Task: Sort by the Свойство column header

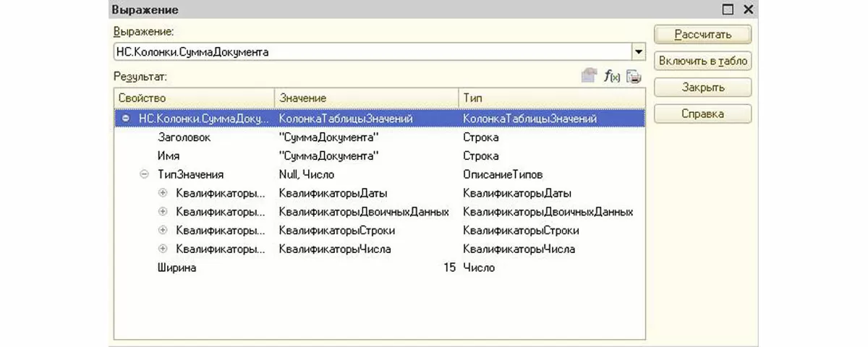Action: (x=194, y=98)
